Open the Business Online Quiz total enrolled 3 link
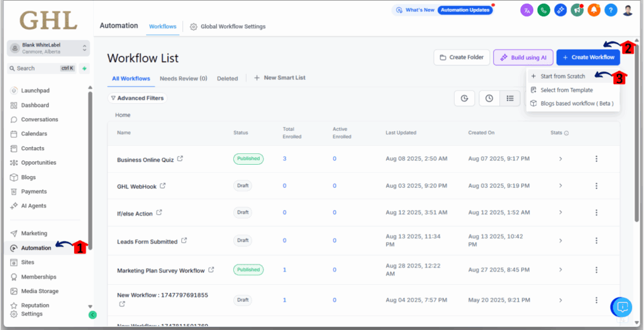Screen dimensions: 644x330 coord(285,158)
